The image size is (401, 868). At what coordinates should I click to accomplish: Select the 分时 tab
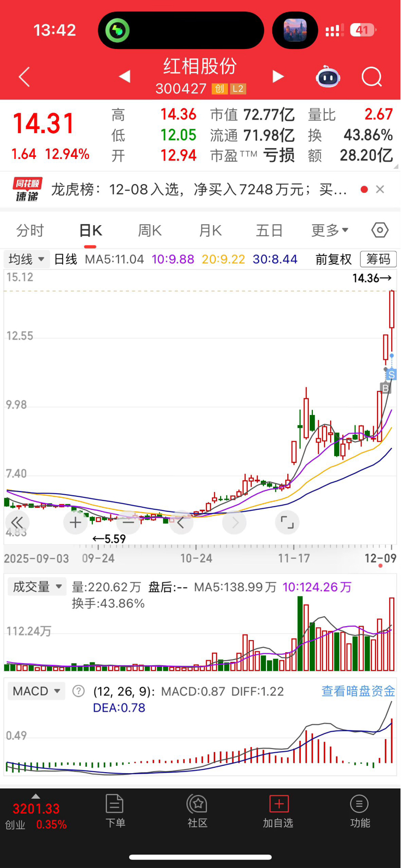point(30,230)
